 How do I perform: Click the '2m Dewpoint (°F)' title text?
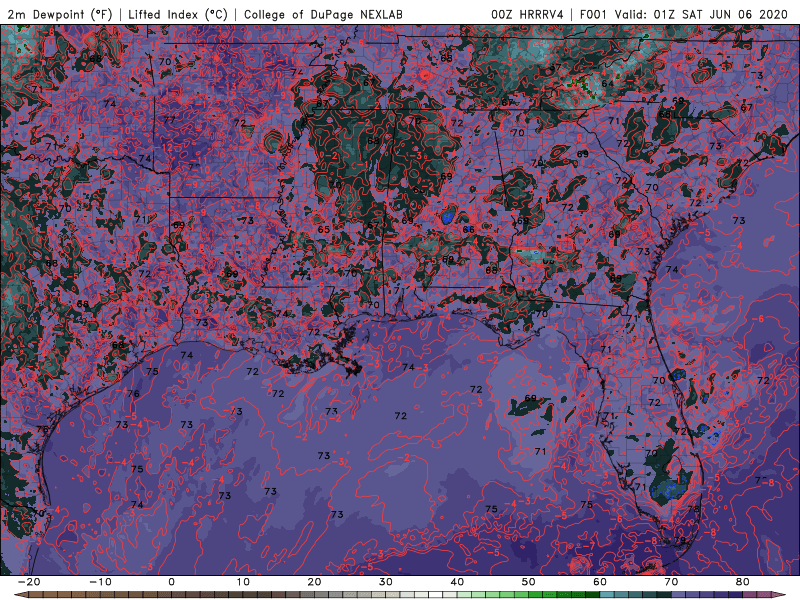(60, 14)
